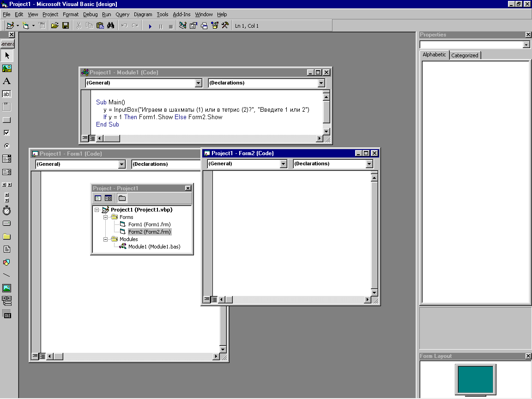
Task: Collapse the Modules folder node
Action: 105,239
